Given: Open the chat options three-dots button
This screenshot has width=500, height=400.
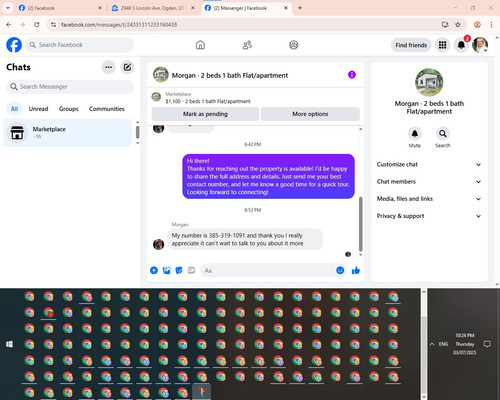Looking at the screenshot, I should pyautogui.click(x=108, y=67).
